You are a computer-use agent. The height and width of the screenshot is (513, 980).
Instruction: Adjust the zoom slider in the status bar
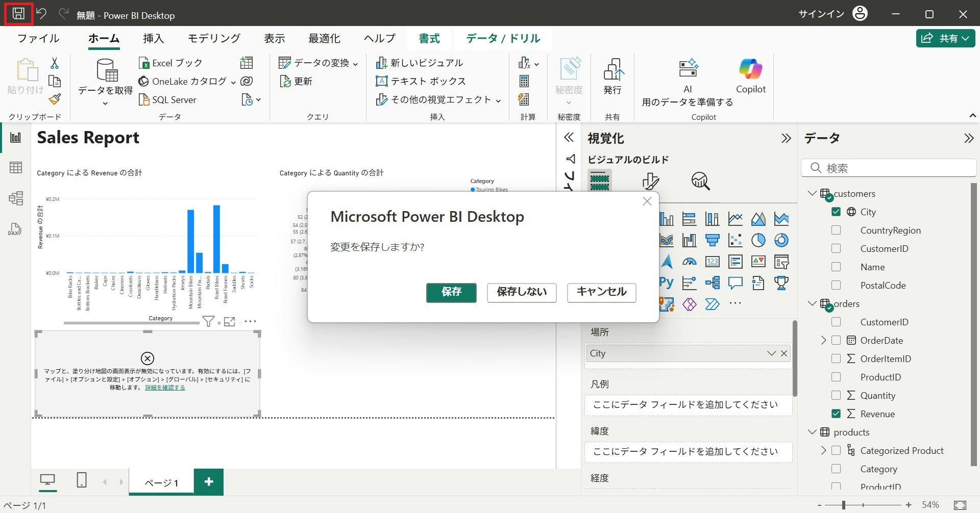pos(844,505)
